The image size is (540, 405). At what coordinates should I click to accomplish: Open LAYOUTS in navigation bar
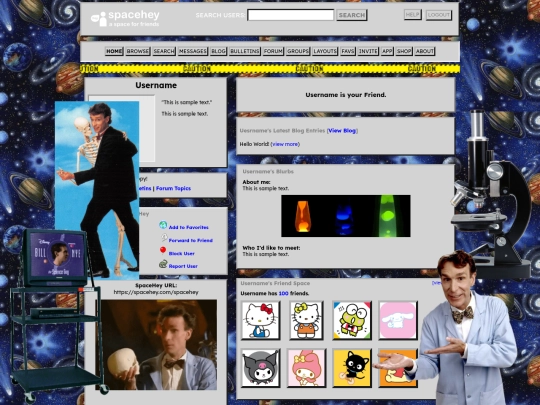pos(325,51)
